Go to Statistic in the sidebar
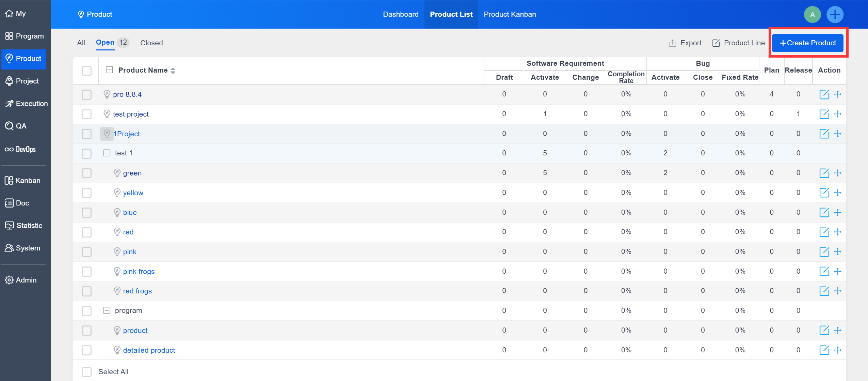Image resolution: width=868 pixels, height=381 pixels. (24, 226)
